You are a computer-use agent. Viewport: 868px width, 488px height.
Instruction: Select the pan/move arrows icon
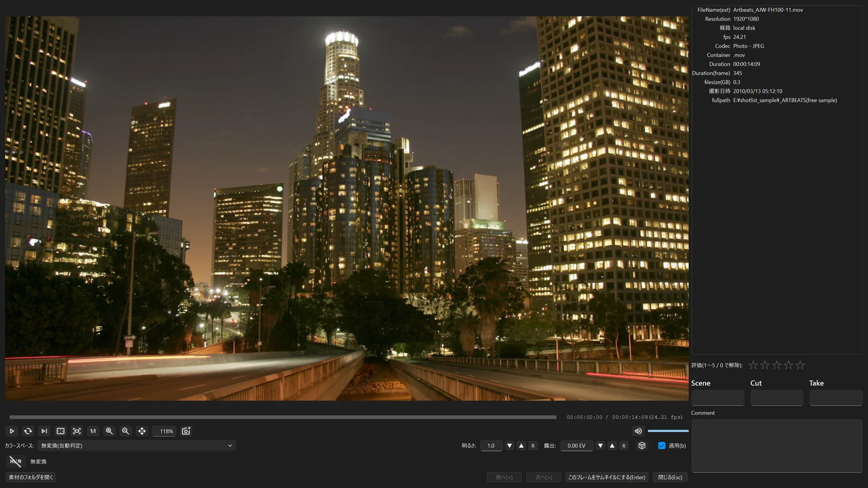[142, 431]
